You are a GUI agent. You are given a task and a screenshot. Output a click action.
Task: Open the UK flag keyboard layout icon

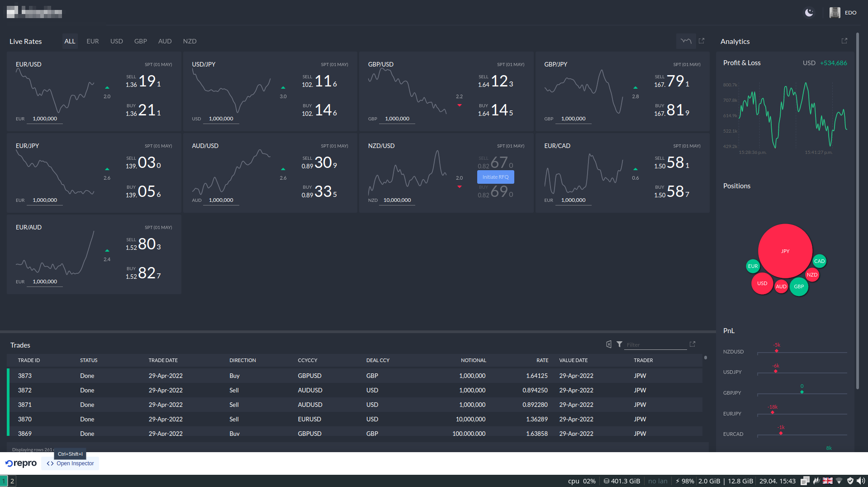click(x=827, y=481)
